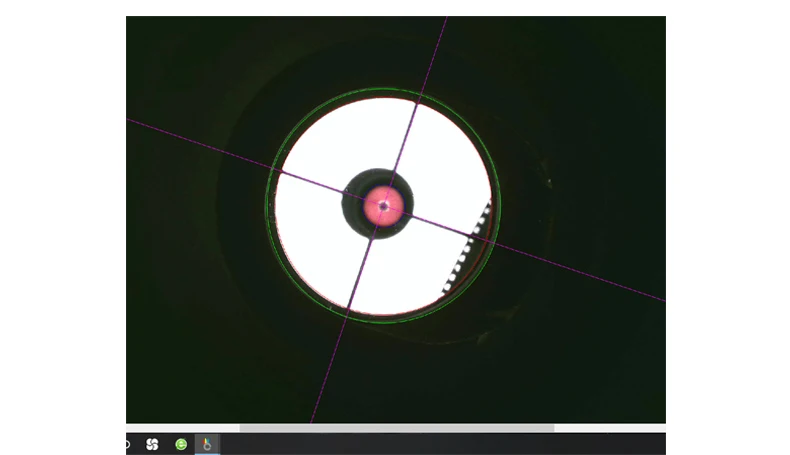Image resolution: width=790 pixels, height=455 pixels.
Task: Open the white pinwheel app in taskbar
Action: (152, 444)
